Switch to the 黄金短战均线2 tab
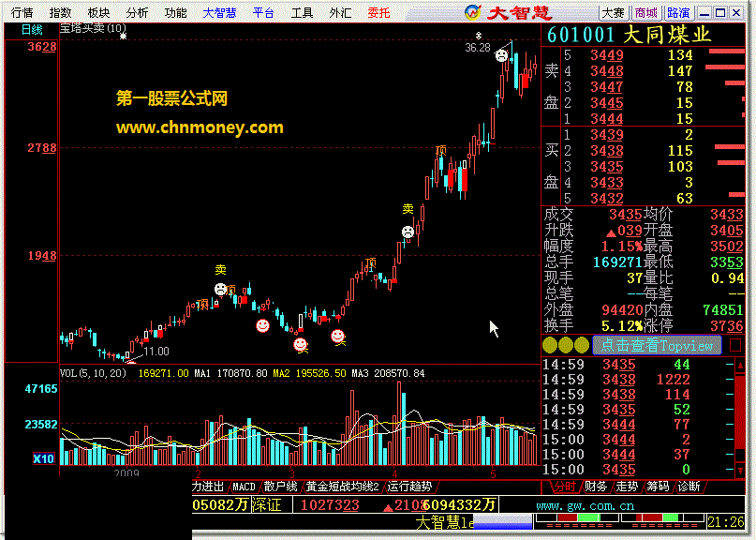756x540 pixels. [342, 487]
